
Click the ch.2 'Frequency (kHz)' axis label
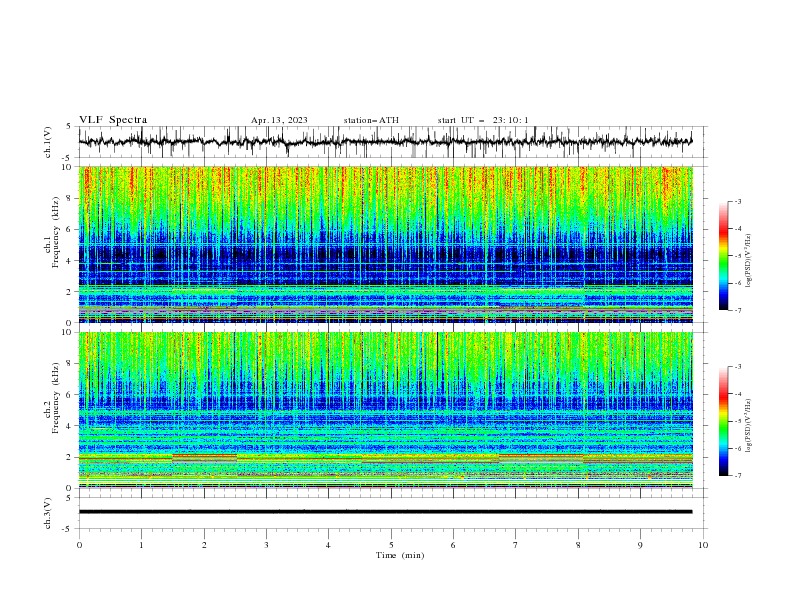pos(55,398)
